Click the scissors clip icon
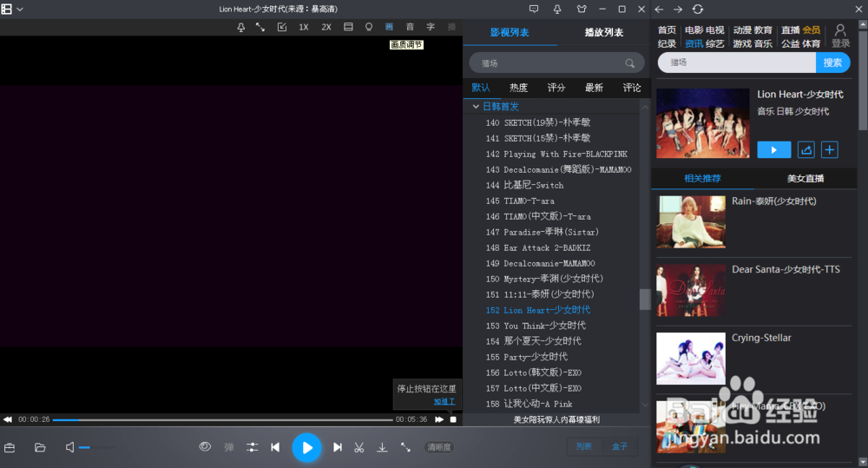The image size is (868, 468). (359, 447)
